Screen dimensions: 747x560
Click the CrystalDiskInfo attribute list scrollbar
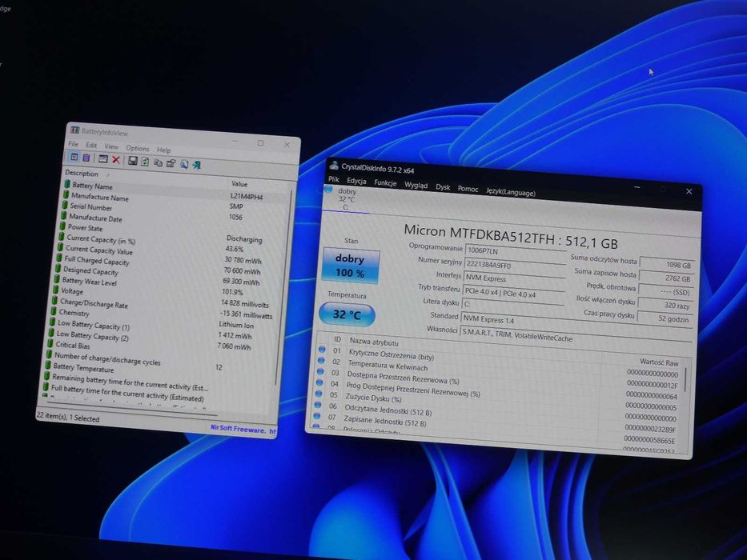click(685, 379)
